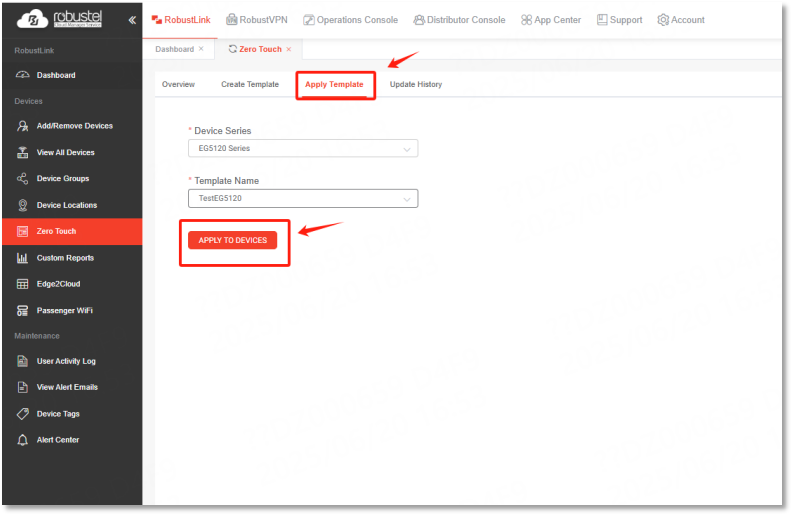
Task: Click the Edge2Cloud table icon
Action: 23,284
